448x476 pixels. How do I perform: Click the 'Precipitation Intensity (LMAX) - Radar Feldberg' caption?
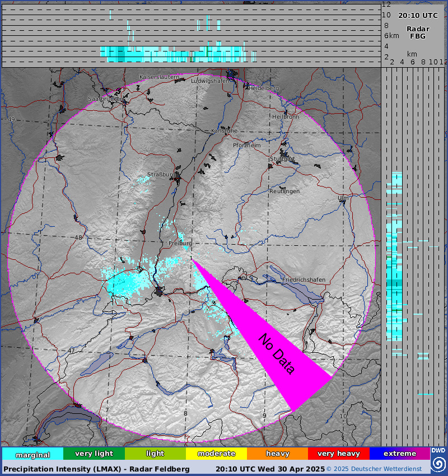(96, 469)
